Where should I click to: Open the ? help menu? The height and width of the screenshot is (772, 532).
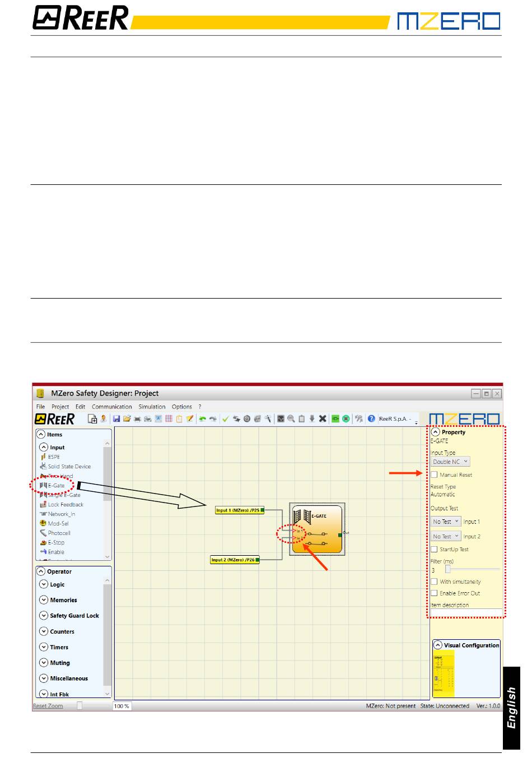click(x=200, y=407)
